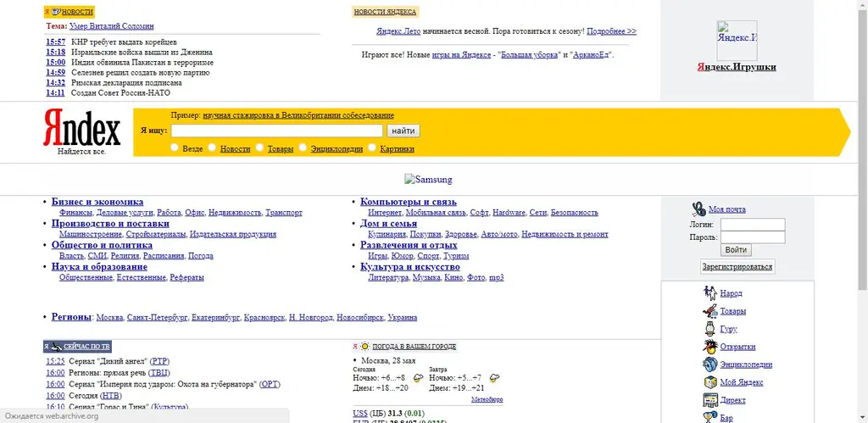The image size is (868, 423).
Task: Click the Войти login button
Action: click(736, 250)
